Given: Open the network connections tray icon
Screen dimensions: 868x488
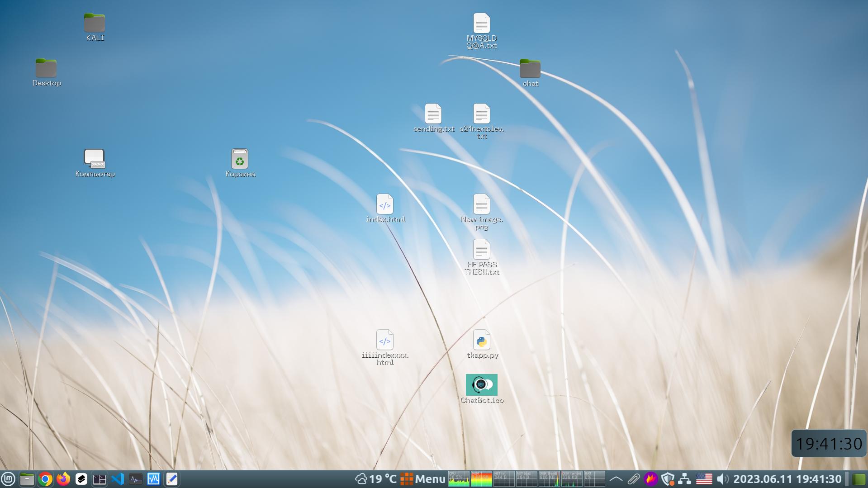Looking at the screenshot, I should tap(685, 479).
